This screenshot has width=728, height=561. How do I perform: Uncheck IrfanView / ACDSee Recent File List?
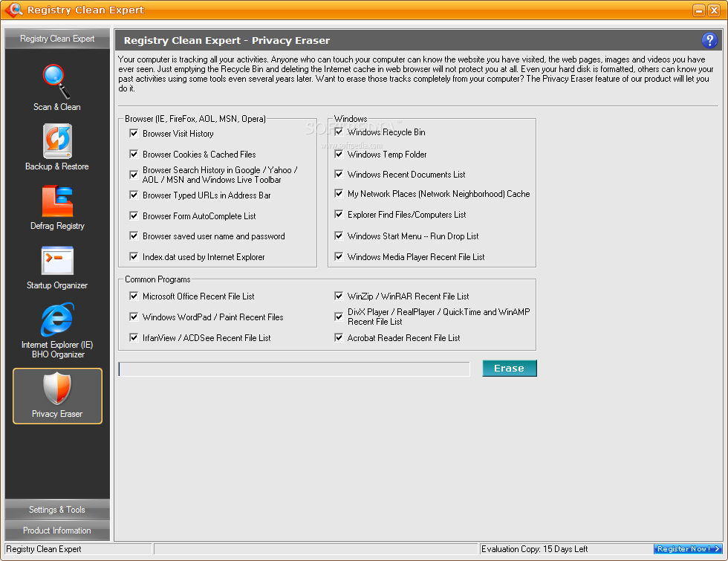click(134, 337)
